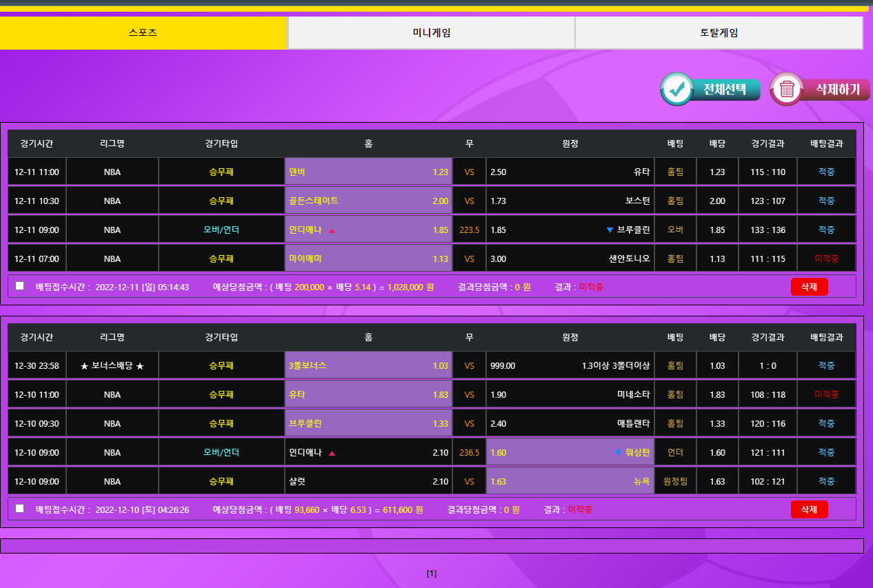This screenshot has height=588, width=873.
Task: Tick the checkbox for 2022-12-10 bet slip
Action: click(19, 509)
